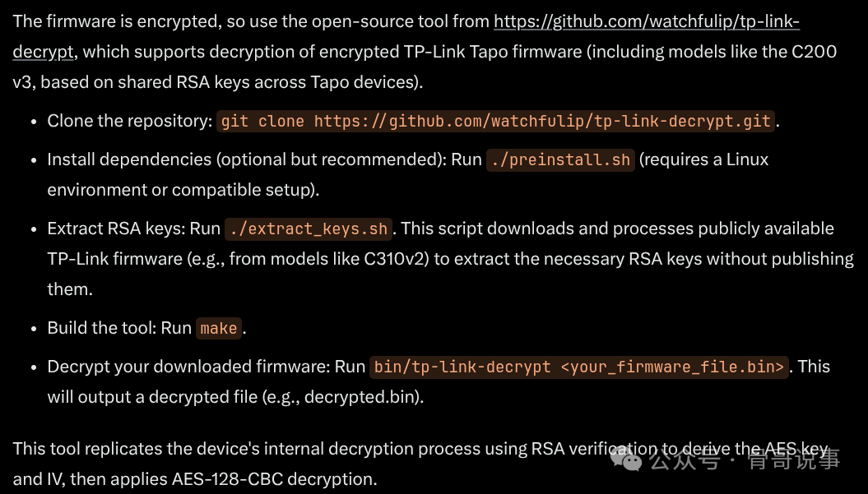Click the 公众号 watermark text
Screen dimensions: 868x494
coord(685,460)
